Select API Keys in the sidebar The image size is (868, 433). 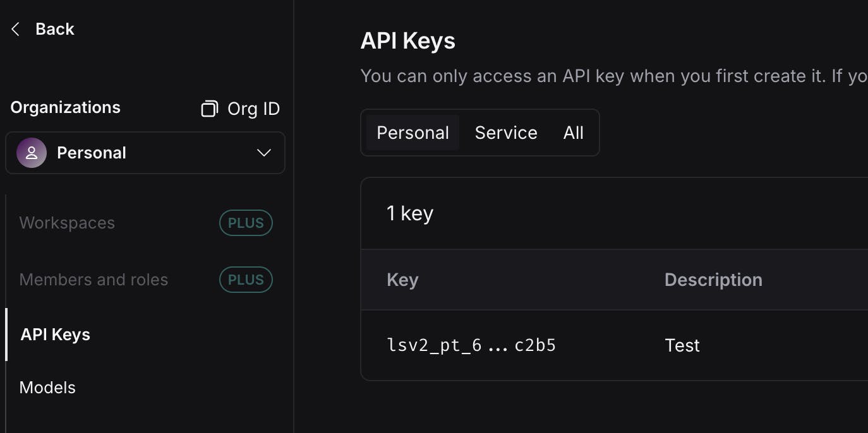coord(56,335)
